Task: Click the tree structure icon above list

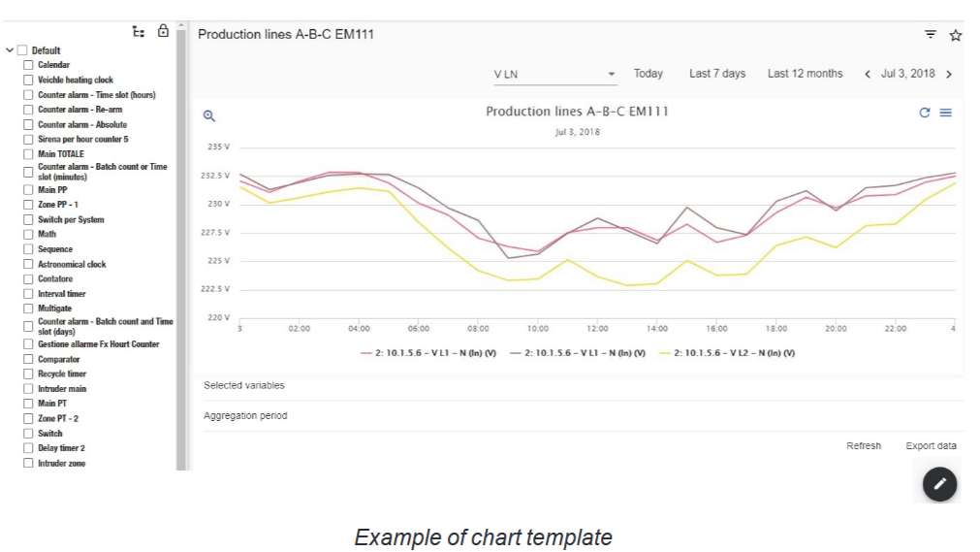Action: pyautogui.click(x=138, y=31)
